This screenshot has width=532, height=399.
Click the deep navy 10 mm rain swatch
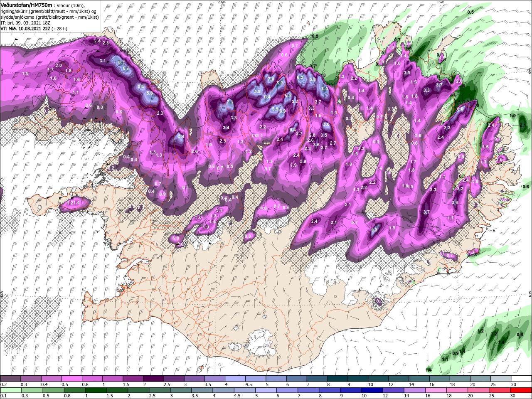(x=372, y=390)
